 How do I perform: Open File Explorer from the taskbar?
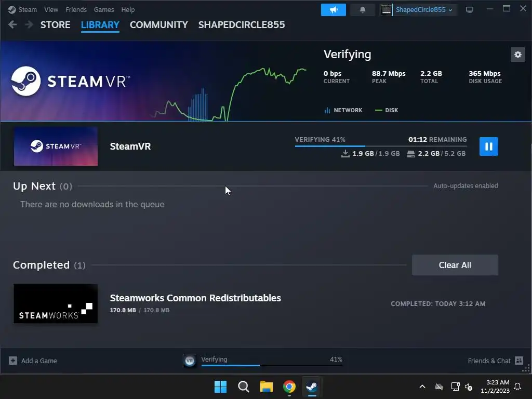coord(267,387)
